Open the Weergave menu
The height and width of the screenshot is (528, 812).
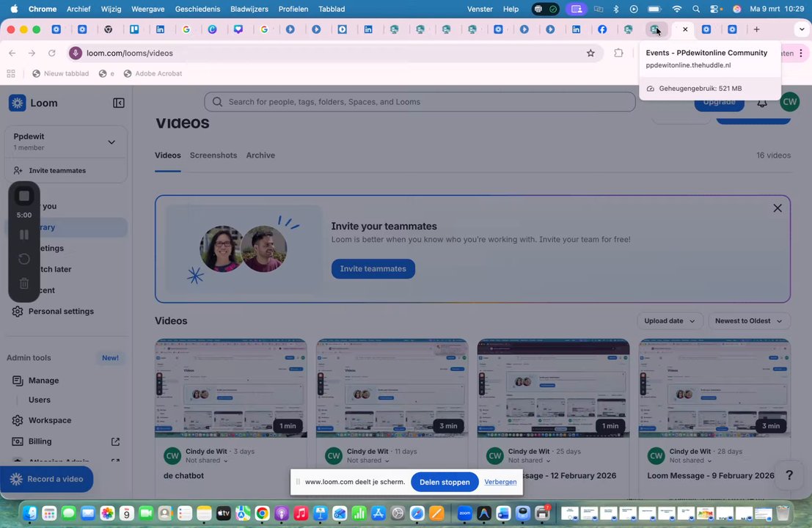point(147,9)
